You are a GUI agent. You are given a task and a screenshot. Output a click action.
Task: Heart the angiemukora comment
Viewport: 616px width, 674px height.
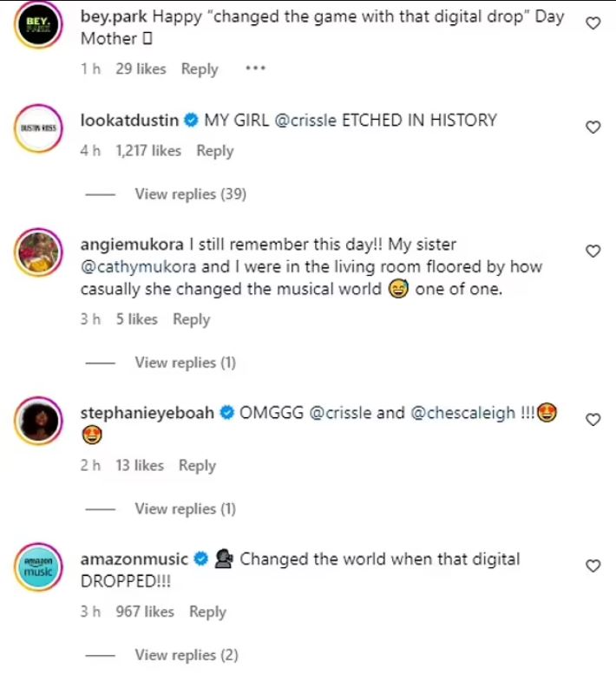593,252
